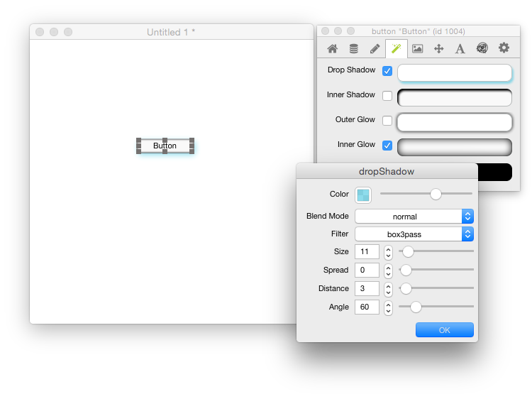Open the database stack icon tab
Image resolution: width=532 pixels, height=399 pixels.
coord(353,48)
